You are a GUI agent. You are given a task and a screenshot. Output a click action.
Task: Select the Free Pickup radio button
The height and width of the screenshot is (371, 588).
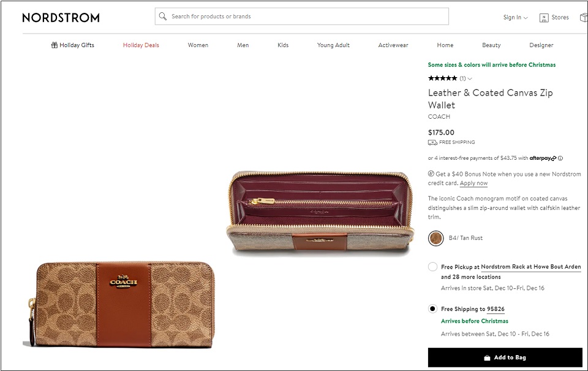tap(432, 266)
